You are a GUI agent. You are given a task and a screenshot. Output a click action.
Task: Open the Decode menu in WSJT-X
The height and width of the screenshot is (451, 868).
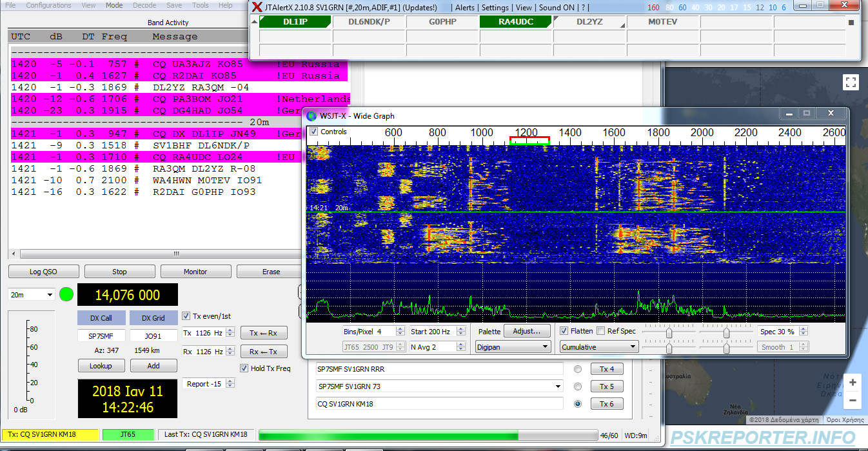144,5
